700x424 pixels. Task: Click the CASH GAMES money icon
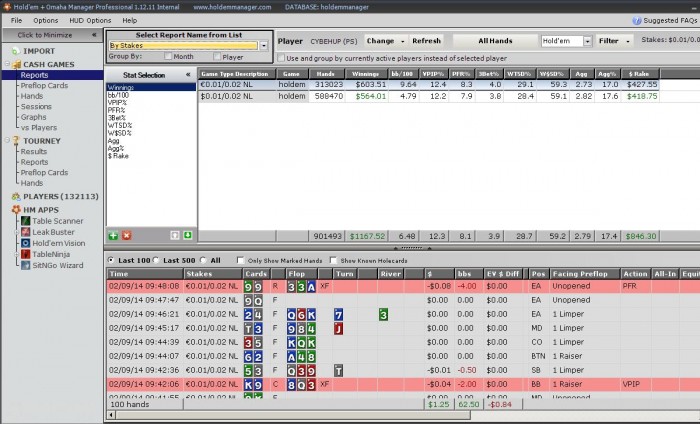click(16, 65)
